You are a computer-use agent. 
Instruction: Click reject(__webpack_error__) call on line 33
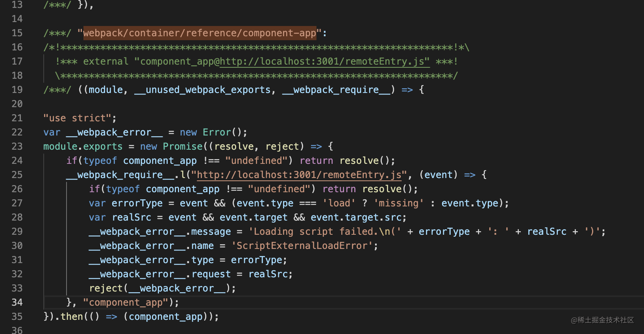159,288
